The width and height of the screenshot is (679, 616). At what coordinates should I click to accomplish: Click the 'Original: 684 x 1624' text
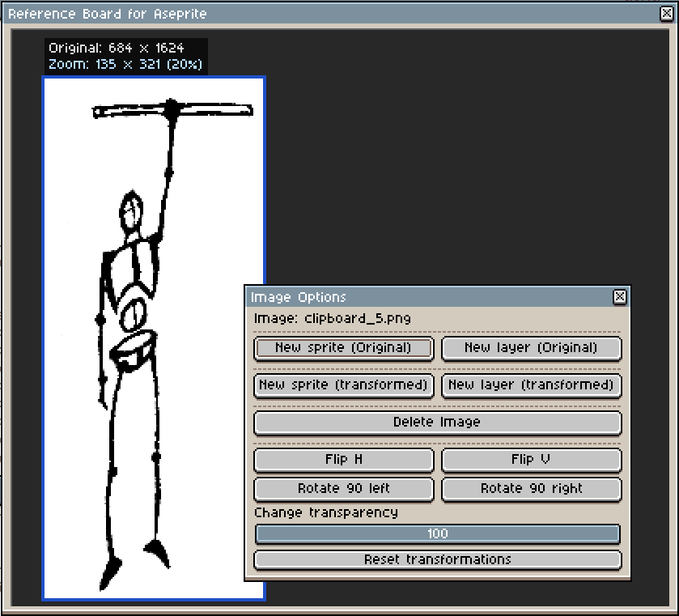[x=116, y=48]
